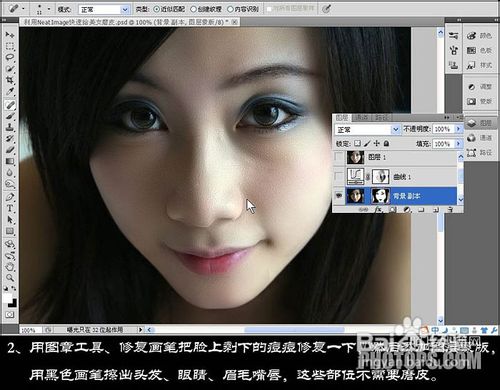This screenshot has height=390, width=500.
Task: Toggle lock image pixels brush icon
Action: (367, 143)
